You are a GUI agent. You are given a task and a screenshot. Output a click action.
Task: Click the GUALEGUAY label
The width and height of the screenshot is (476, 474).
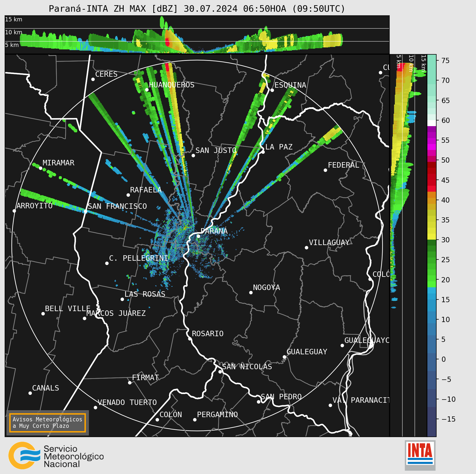coord(307,352)
